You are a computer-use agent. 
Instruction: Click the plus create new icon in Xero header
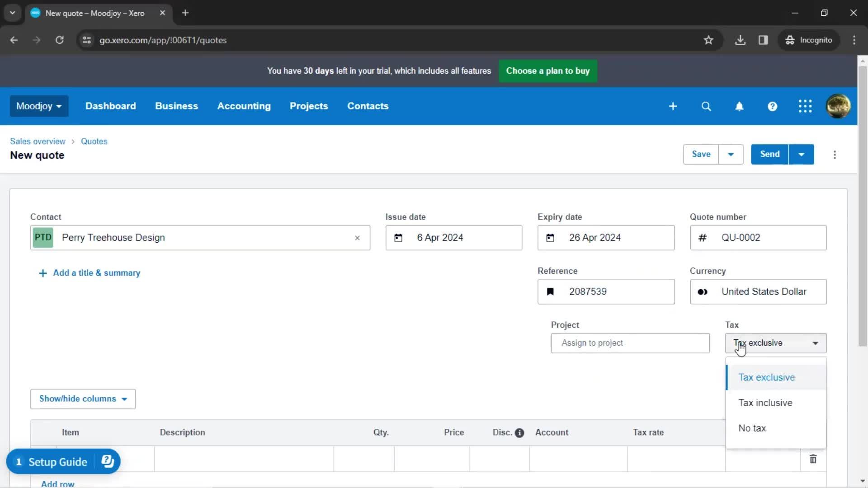(x=673, y=106)
